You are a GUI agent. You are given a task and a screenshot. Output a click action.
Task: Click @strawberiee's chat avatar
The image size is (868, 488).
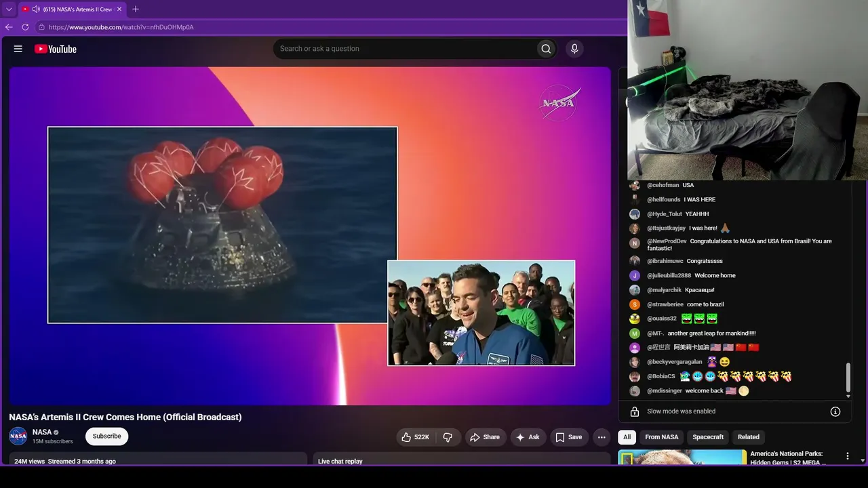[635, 304]
